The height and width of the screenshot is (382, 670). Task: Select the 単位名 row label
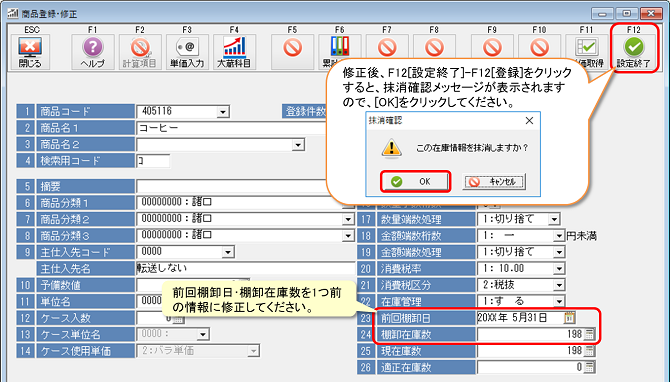[85, 301]
